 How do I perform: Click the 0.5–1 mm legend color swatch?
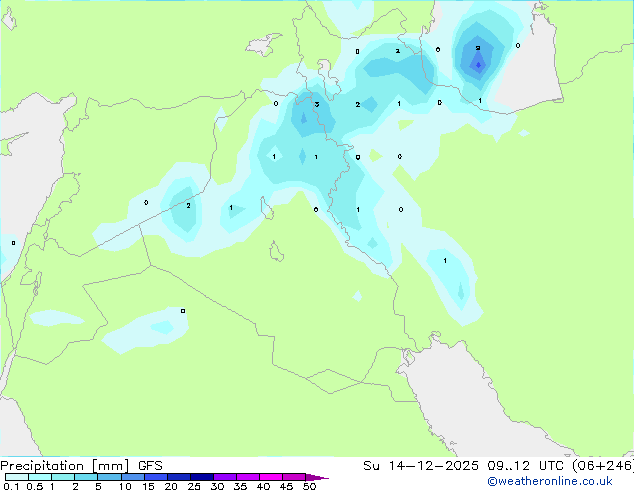click(40, 477)
